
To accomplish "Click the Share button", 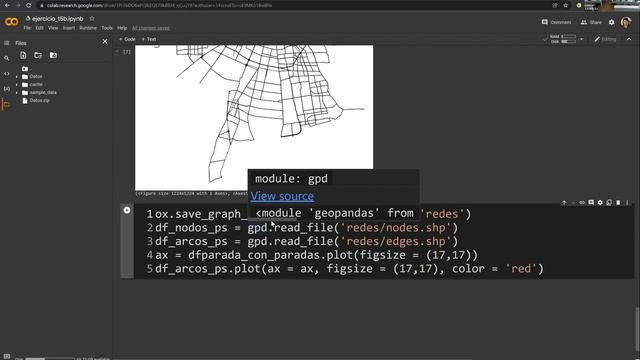I will 591,22.
